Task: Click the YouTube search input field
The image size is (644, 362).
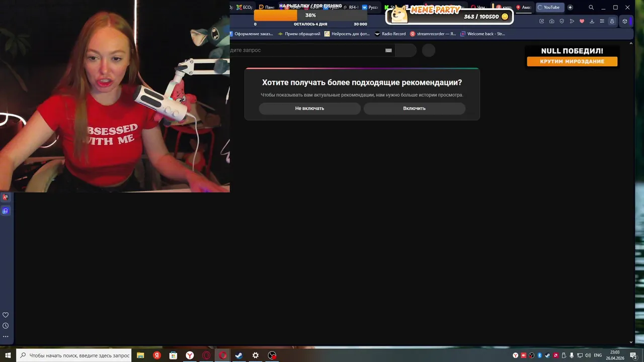Action: [x=312, y=50]
